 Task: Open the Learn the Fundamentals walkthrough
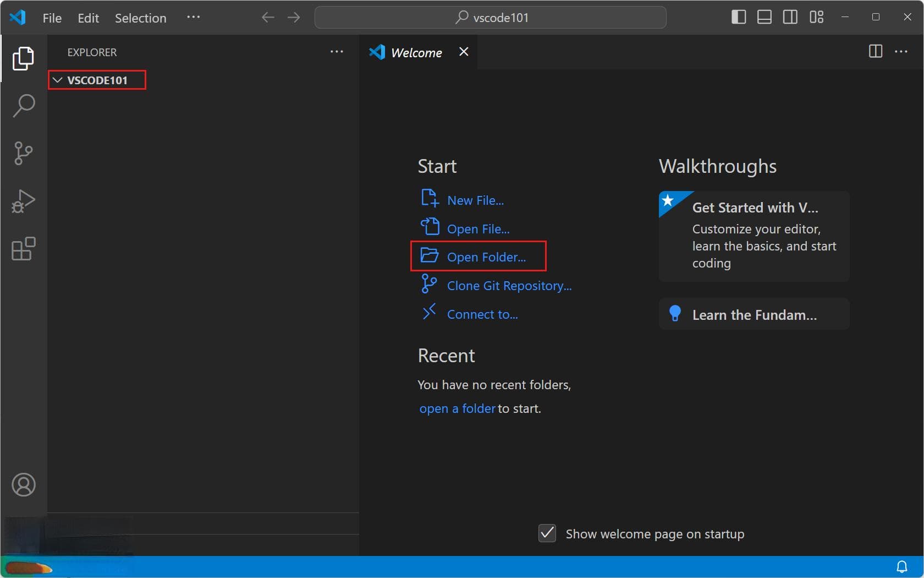point(754,314)
